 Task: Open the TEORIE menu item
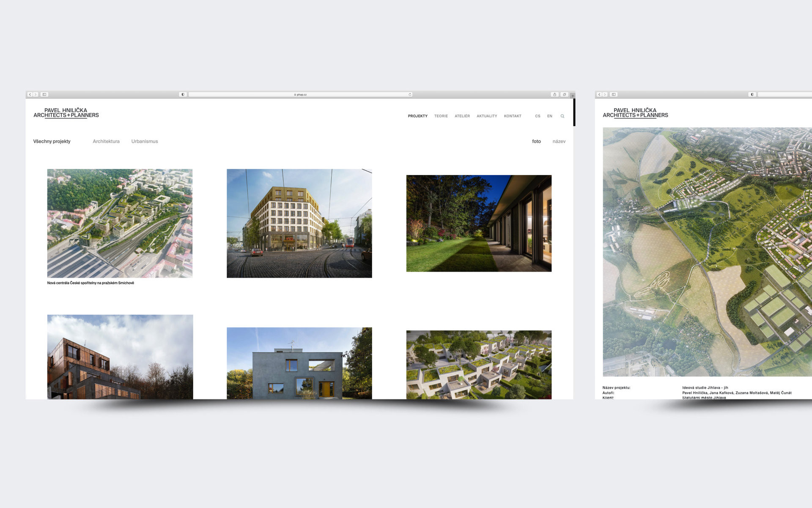tap(441, 116)
